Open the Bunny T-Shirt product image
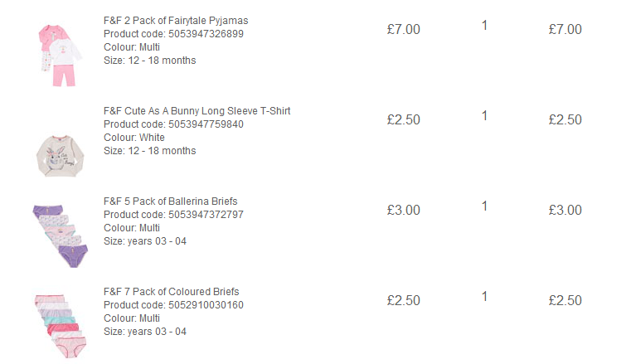Image resolution: width=636 pixels, height=364 pixels. [x=60, y=156]
